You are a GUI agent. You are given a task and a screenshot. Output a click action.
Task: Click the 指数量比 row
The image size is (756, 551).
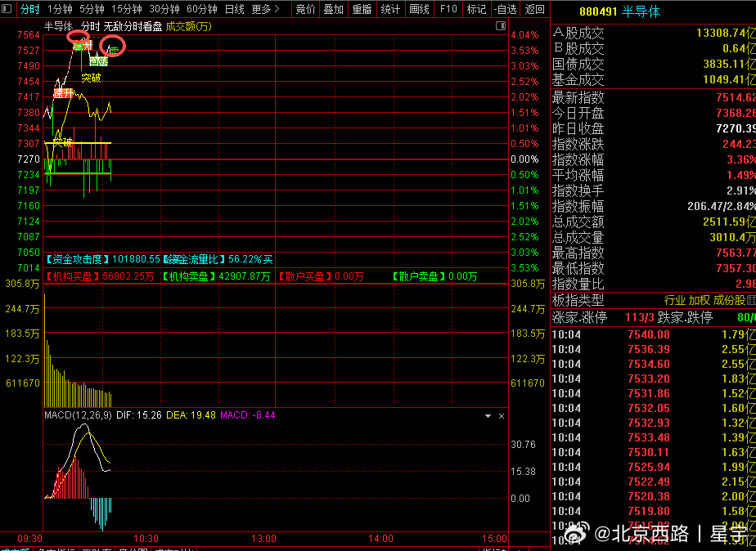tap(653, 284)
